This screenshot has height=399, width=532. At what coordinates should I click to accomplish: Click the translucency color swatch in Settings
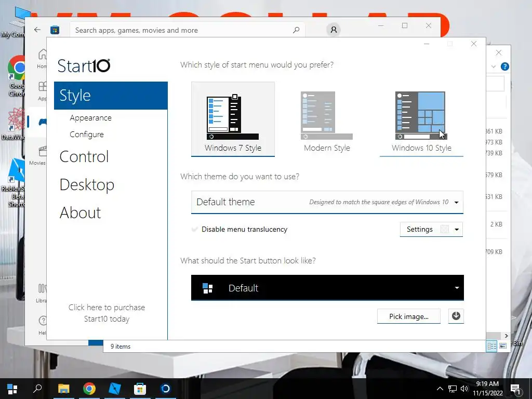click(x=445, y=229)
